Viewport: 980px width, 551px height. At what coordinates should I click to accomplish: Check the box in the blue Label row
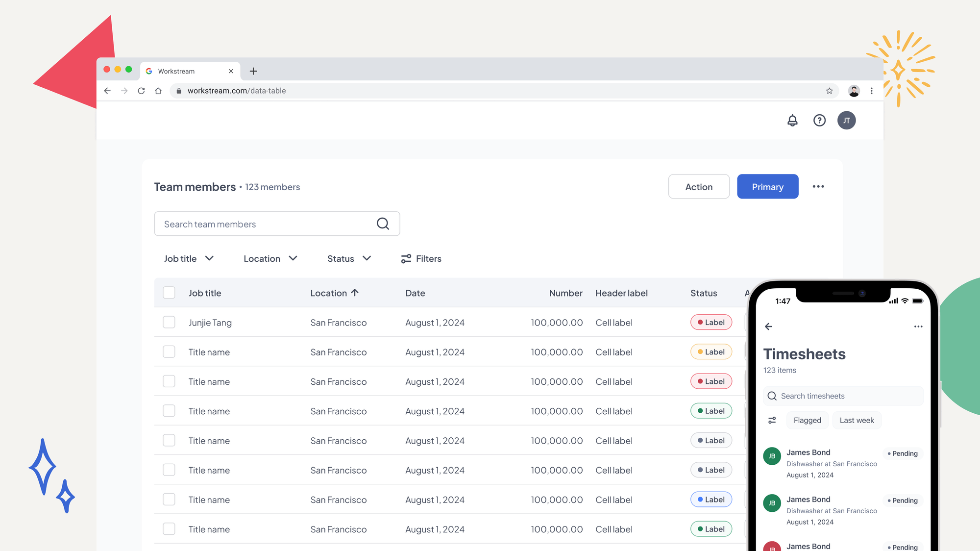coord(169,500)
